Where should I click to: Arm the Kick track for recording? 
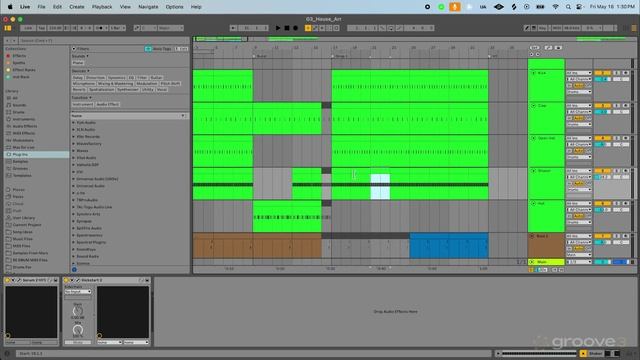point(625,73)
